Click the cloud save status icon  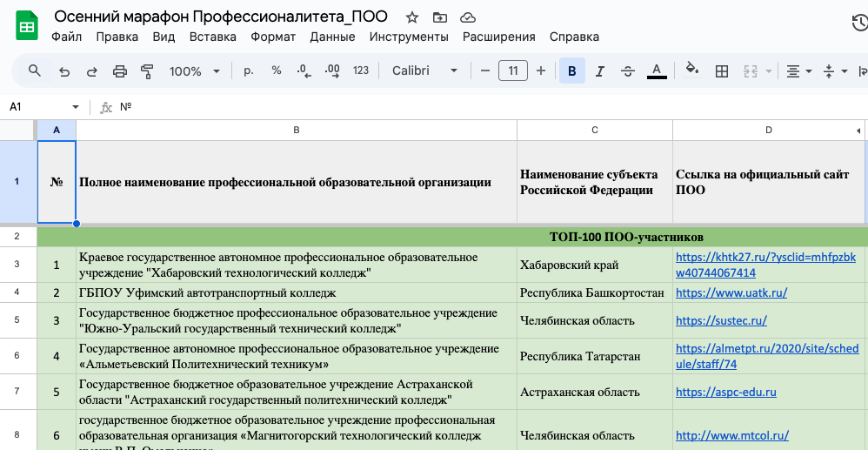click(468, 17)
